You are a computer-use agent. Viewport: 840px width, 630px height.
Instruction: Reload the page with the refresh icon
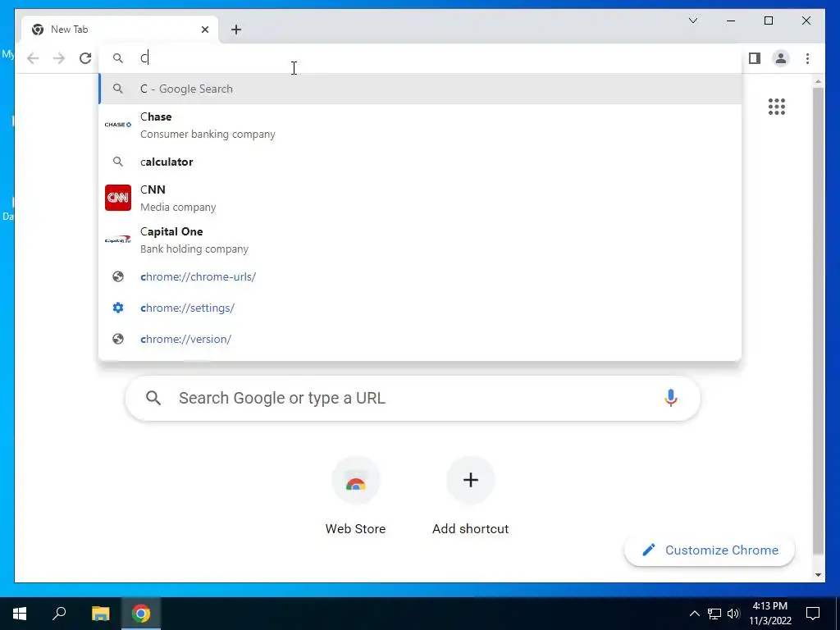point(85,58)
